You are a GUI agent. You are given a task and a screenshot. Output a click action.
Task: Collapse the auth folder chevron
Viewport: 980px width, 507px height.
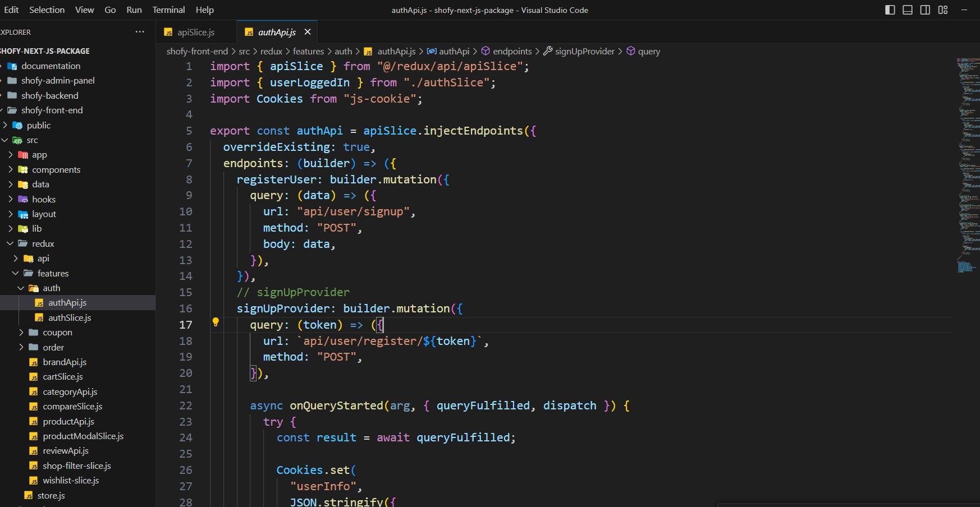pyautogui.click(x=21, y=288)
